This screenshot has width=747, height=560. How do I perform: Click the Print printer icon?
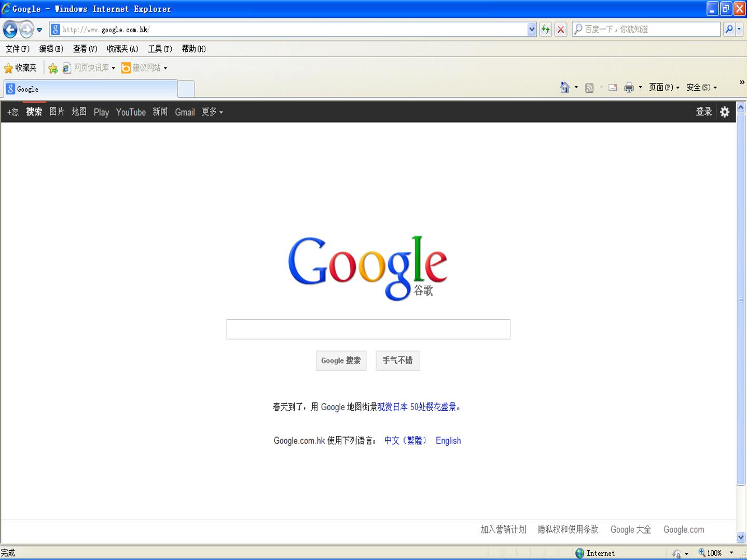(x=629, y=88)
